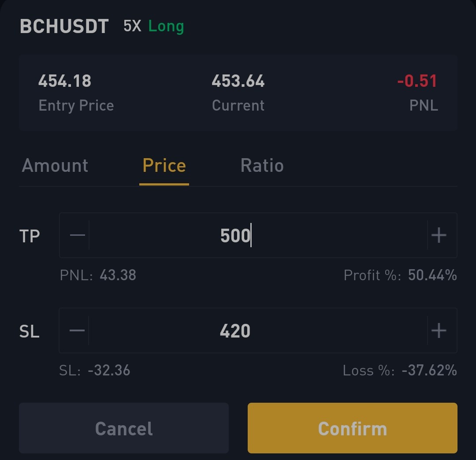
Task: Increase TP price with plus icon
Action: click(439, 235)
